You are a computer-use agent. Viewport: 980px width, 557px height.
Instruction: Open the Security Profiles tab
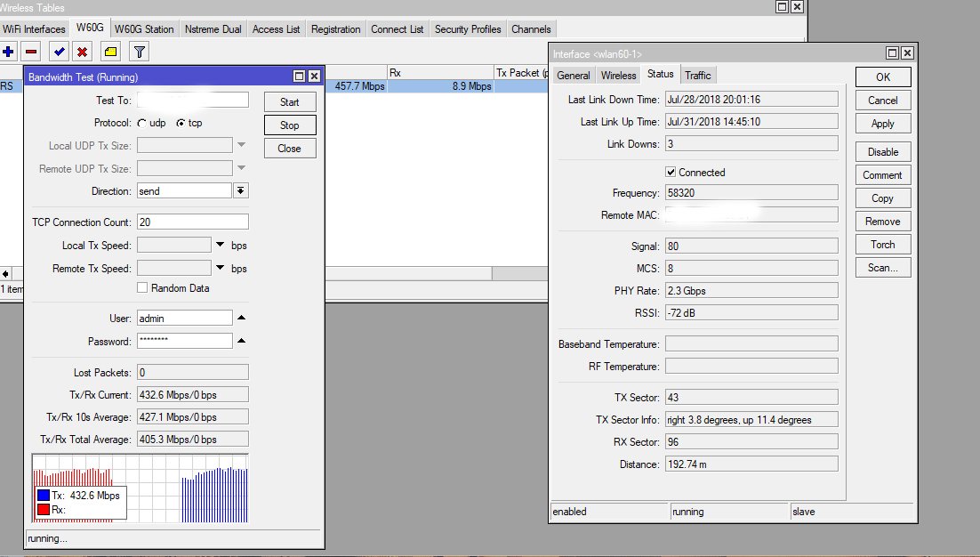[468, 29]
